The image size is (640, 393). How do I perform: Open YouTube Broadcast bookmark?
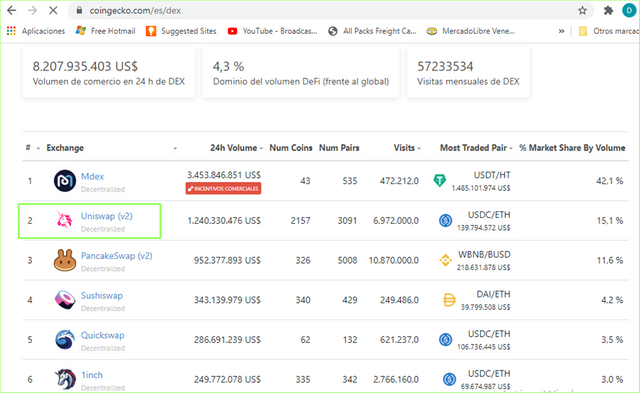pyautogui.click(x=272, y=31)
